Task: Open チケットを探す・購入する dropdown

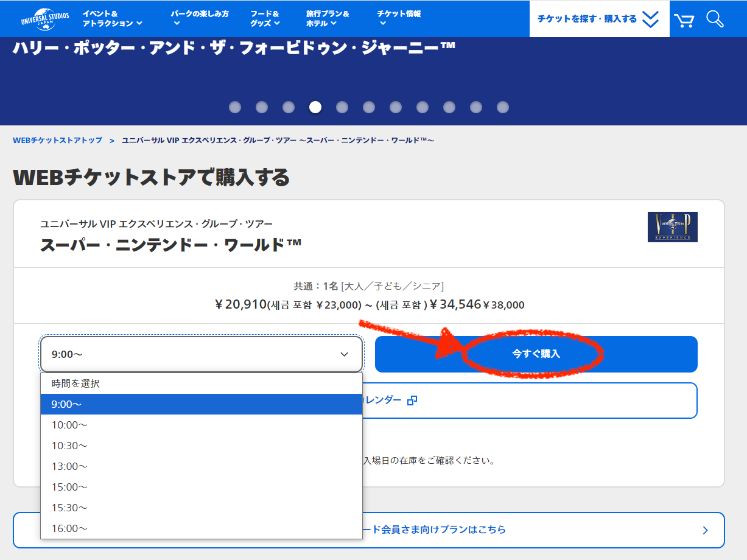Action: 599,19
